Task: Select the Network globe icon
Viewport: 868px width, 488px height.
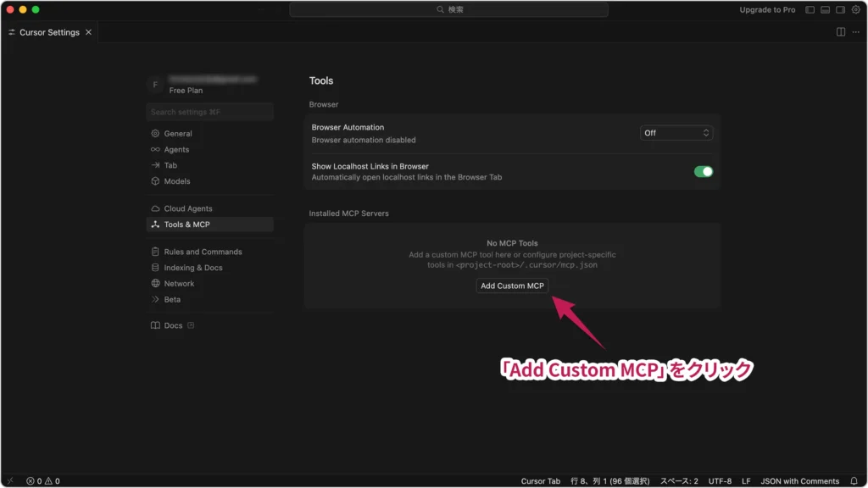Action: [x=154, y=283]
